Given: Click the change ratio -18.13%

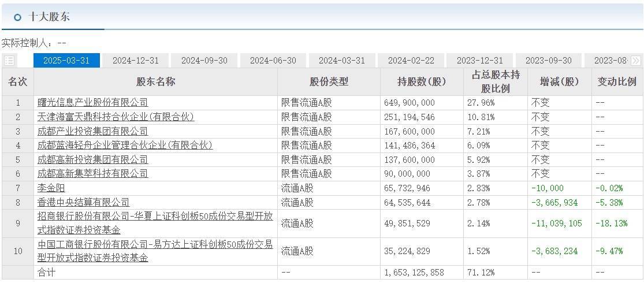Looking at the screenshot, I should 612,224.
